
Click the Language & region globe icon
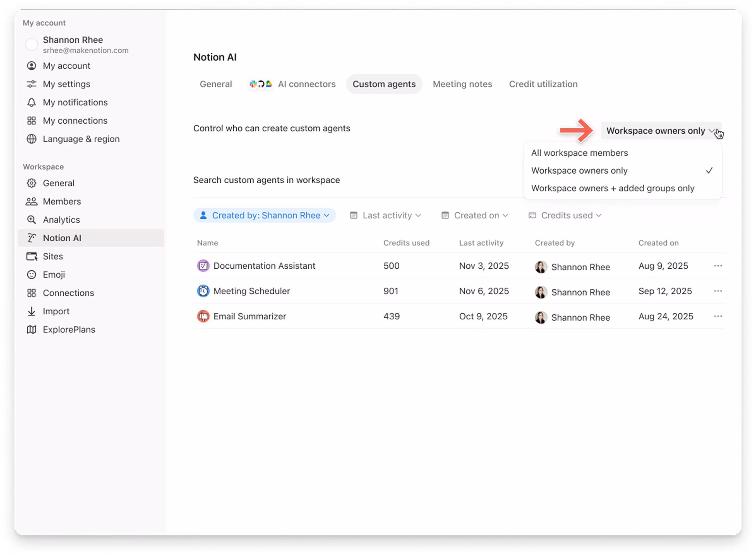pyautogui.click(x=32, y=139)
